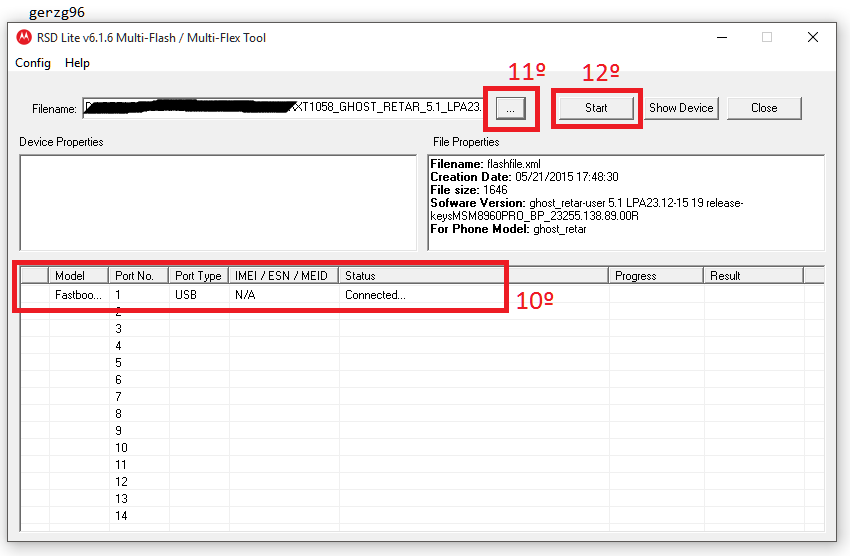The height and width of the screenshot is (556, 850).
Task: Click the Show Device button
Action: coord(681,108)
